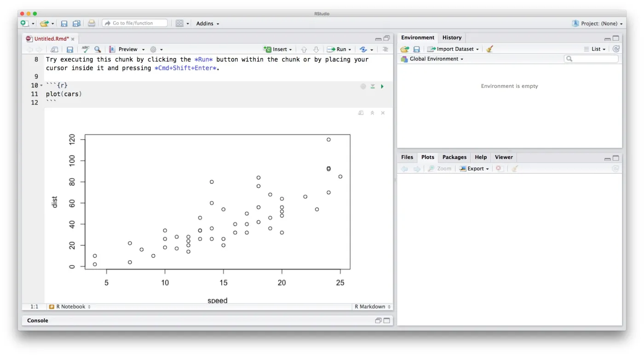This screenshot has height=356, width=644.
Task: Collapse code chunk at line 10
Action: coord(41,86)
